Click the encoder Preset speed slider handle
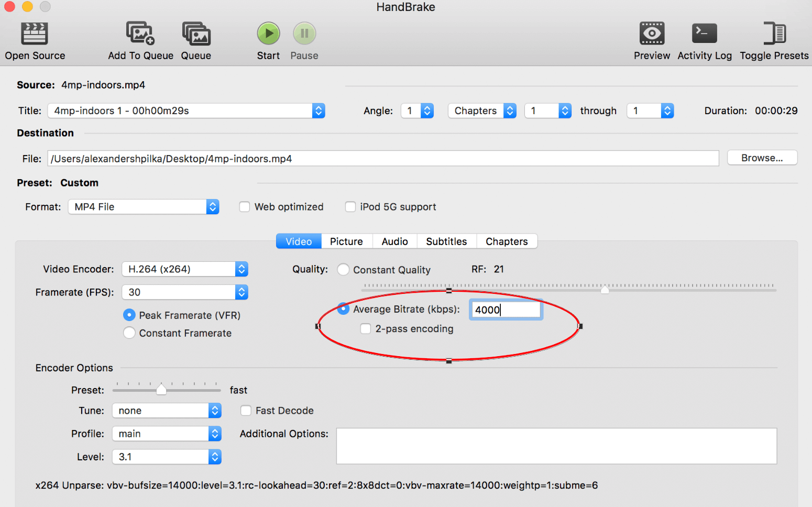This screenshot has width=812, height=507. pos(161,389)
